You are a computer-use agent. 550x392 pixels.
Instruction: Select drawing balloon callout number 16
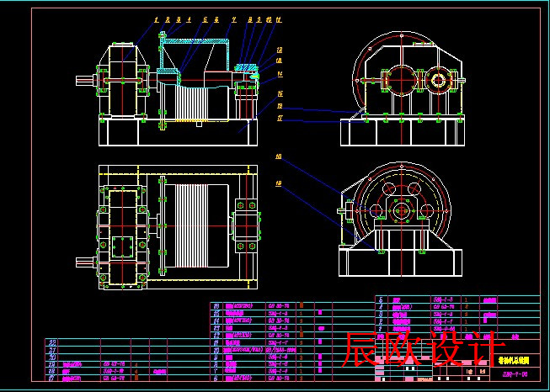(280, 106)
